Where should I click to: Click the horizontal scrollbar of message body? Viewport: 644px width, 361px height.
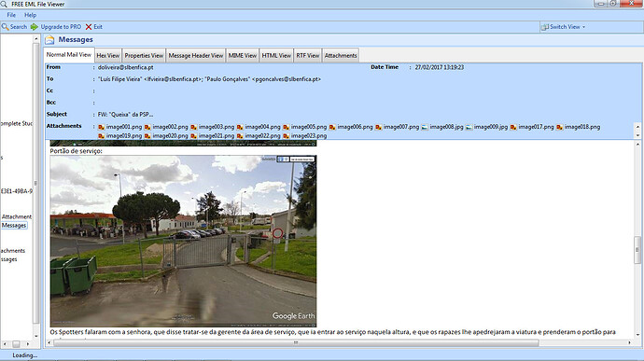pyautogui.click(x=296, y=342)
